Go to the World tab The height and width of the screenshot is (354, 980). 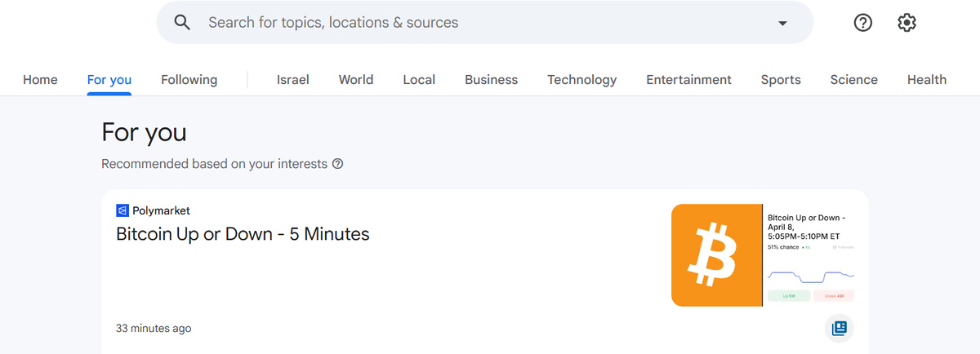(x=356, y=80)
